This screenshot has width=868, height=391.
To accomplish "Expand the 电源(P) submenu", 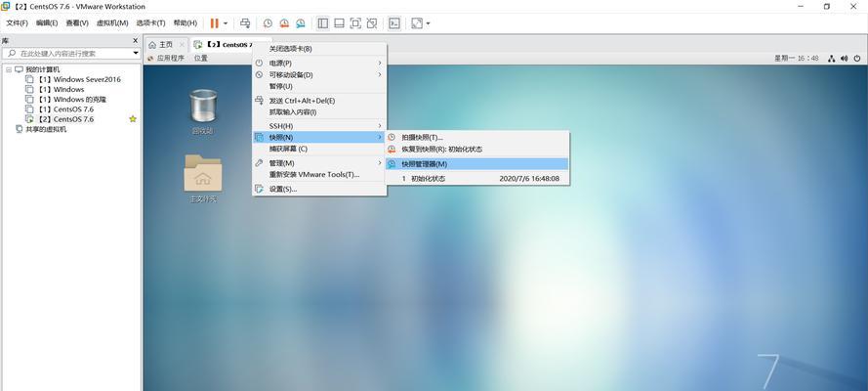I will pyautogui.click(x=319, y=64).
